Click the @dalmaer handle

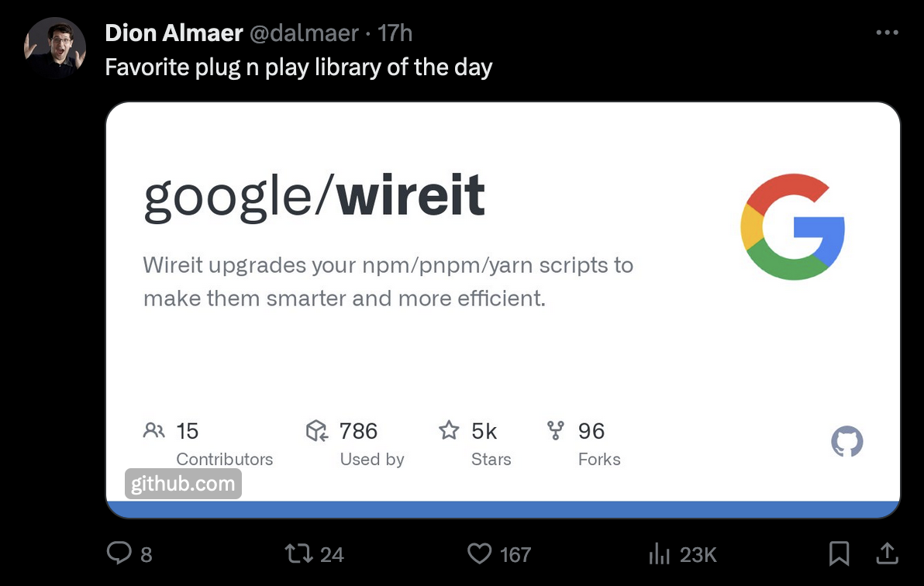click(302, 34)
